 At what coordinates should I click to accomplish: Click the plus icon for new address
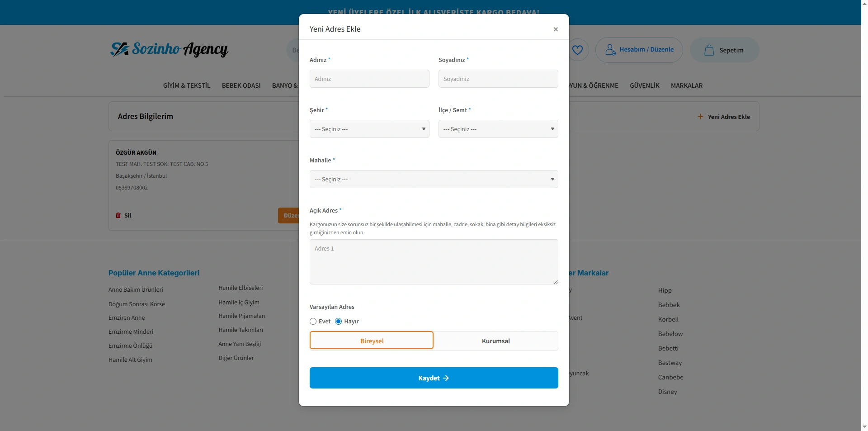coord(700,117)
